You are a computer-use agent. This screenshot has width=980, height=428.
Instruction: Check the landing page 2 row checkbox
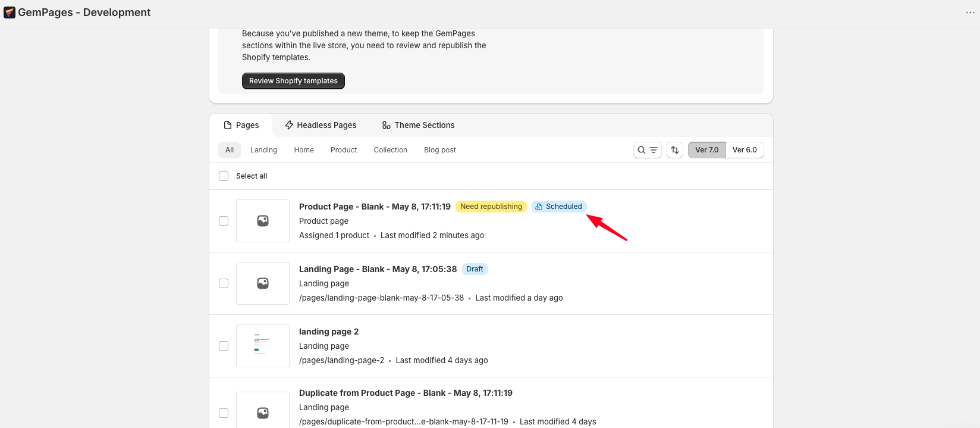(224, 346)
